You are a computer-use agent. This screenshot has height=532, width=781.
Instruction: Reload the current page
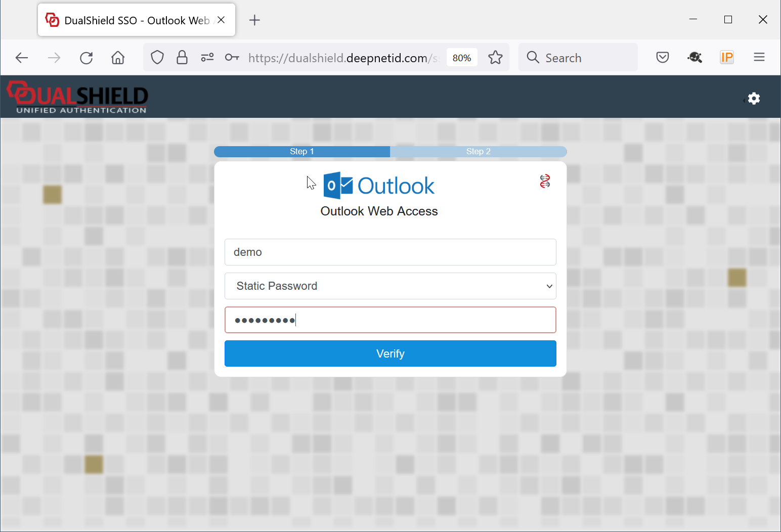pos(86,58)
